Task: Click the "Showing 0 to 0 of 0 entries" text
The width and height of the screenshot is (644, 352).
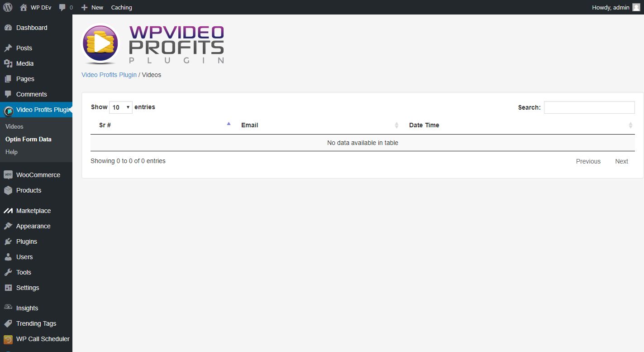Action: coord(128,161)
